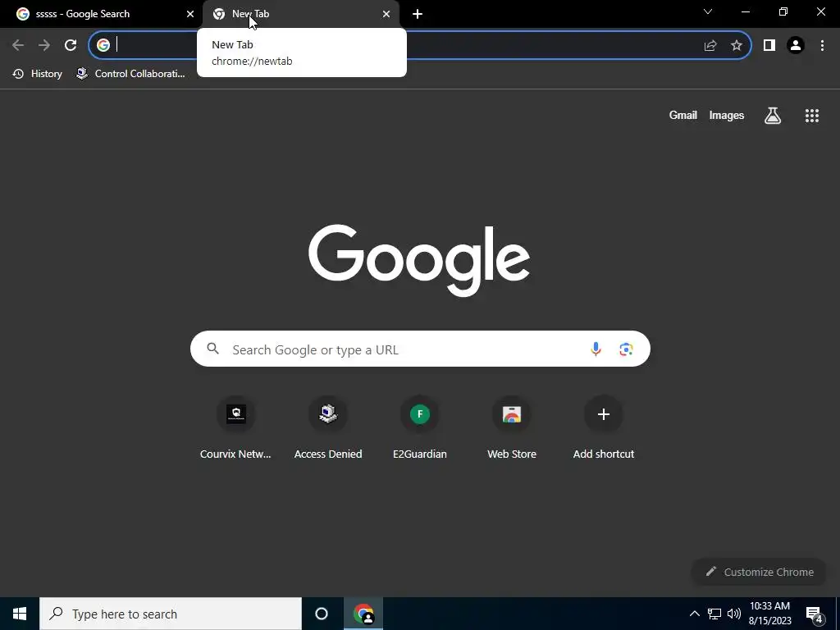
Task: Click the taskbar search box
Action: [171, 614]
